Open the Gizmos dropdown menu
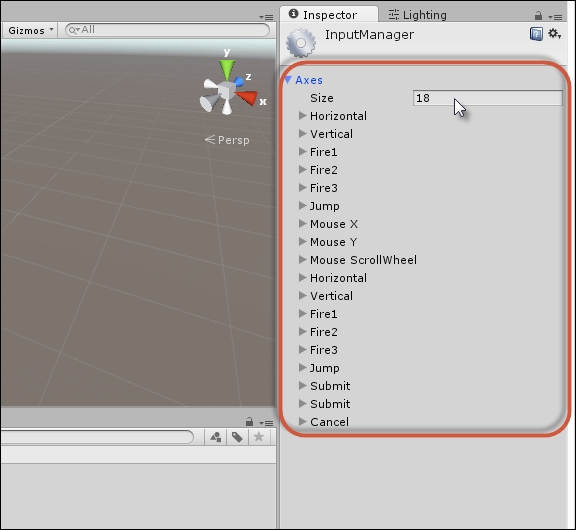This screenshot has height=530, width=576. click(31, 30)
